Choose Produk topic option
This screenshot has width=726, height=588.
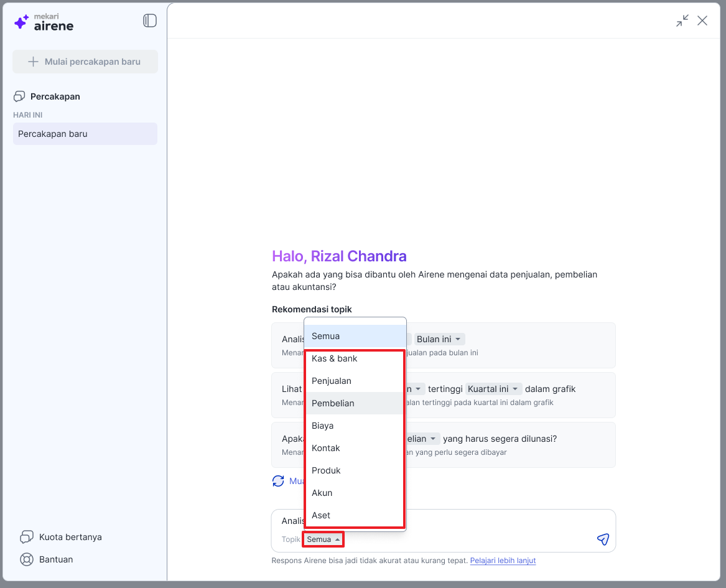tap(355, 470)
